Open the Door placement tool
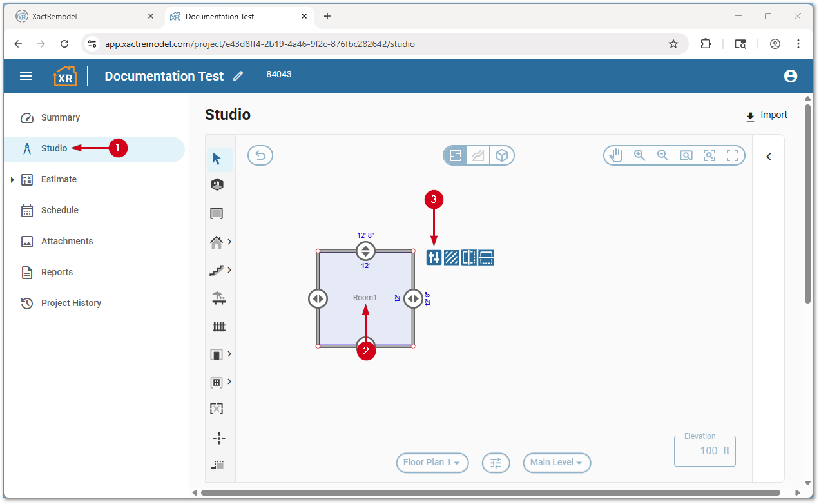The width and height of the screenshot is (819, 504). [217, 353]
